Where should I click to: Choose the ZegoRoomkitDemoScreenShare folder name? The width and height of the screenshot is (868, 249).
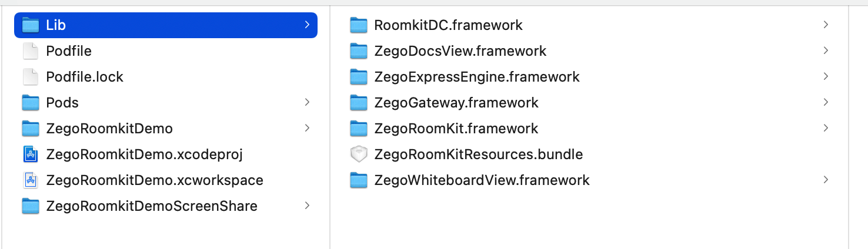(152, 206)
